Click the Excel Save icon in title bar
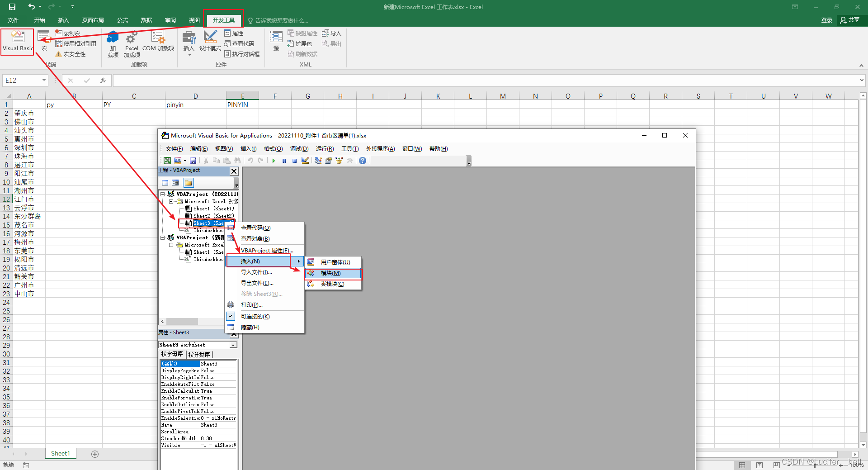 coord(12,7)
